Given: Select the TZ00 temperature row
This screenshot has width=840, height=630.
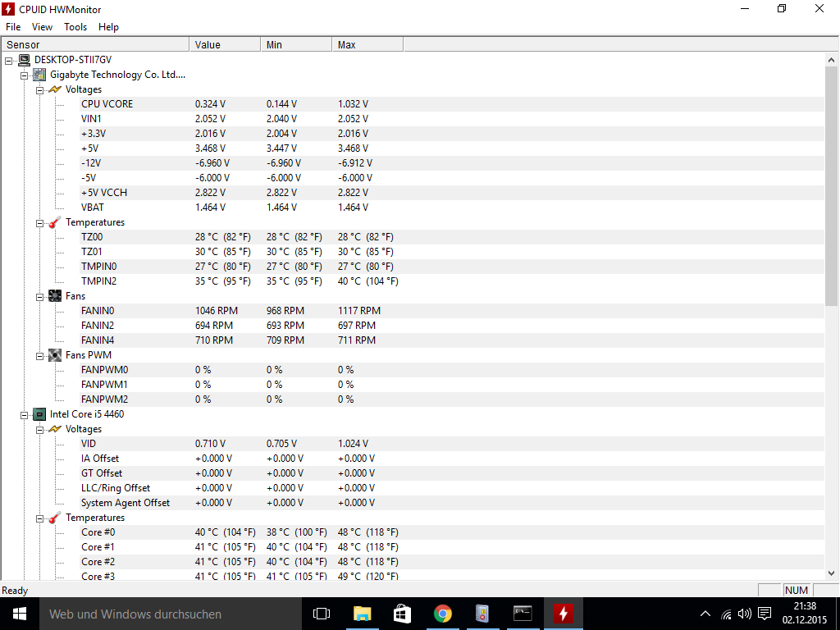Looking at the screenshot, I should (x=452, y=237).
